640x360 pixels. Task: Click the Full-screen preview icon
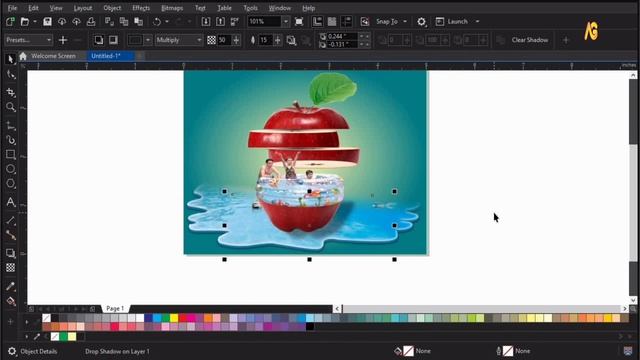pos(299,22)
